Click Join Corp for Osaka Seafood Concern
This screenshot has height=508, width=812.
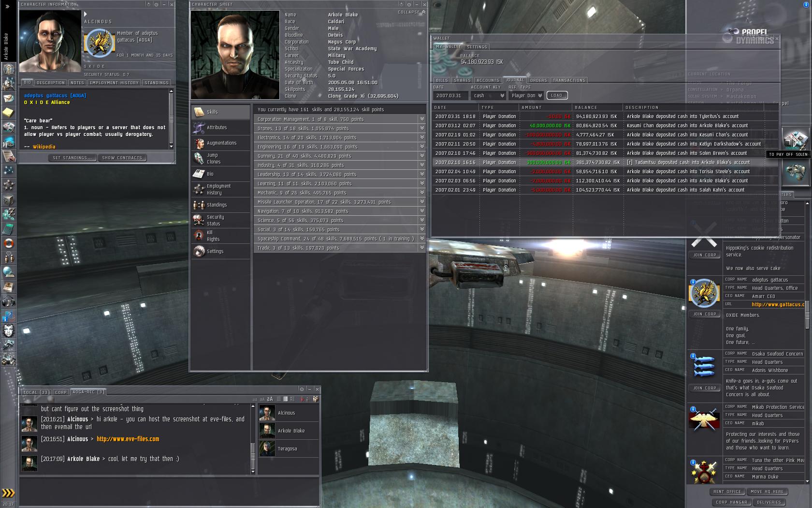point(704,388)
